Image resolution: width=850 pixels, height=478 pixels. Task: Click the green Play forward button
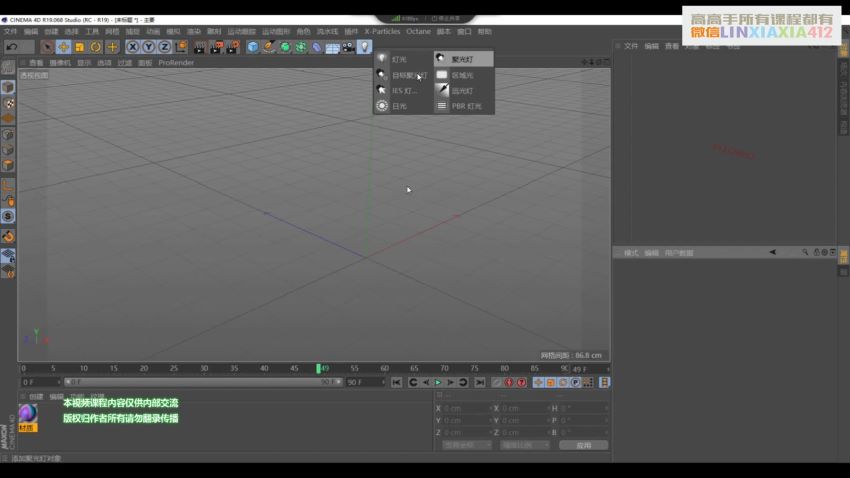pos(438,383)
